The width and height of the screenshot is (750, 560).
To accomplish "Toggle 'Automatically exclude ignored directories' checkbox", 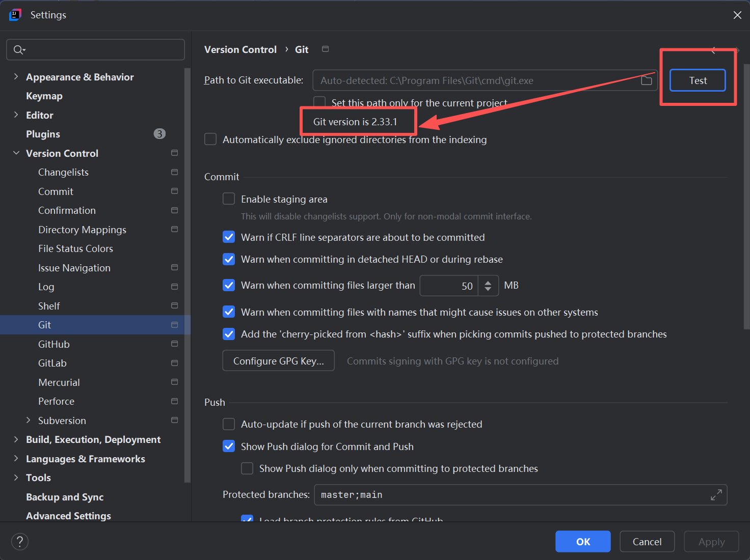I will click(x=210, y=139).
